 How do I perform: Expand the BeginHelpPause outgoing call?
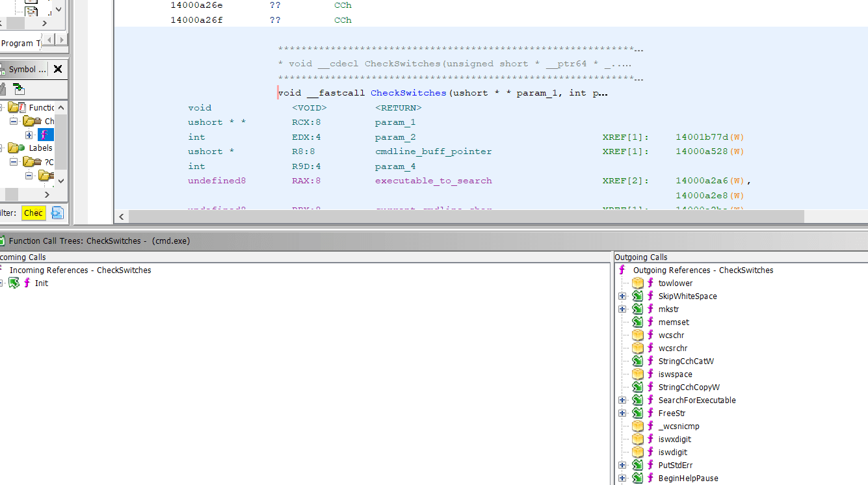(x=622, y=478)
